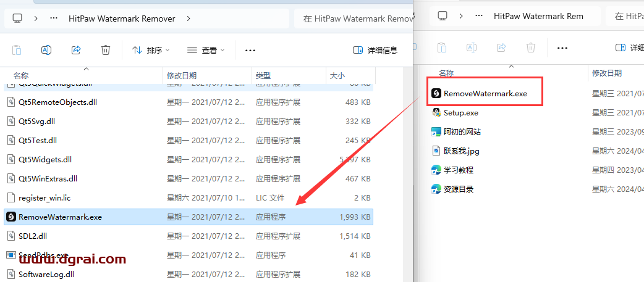This screenshot has height=282, width=644.
Task: Sort by 名称 column in left window
Action: [21, 75]
